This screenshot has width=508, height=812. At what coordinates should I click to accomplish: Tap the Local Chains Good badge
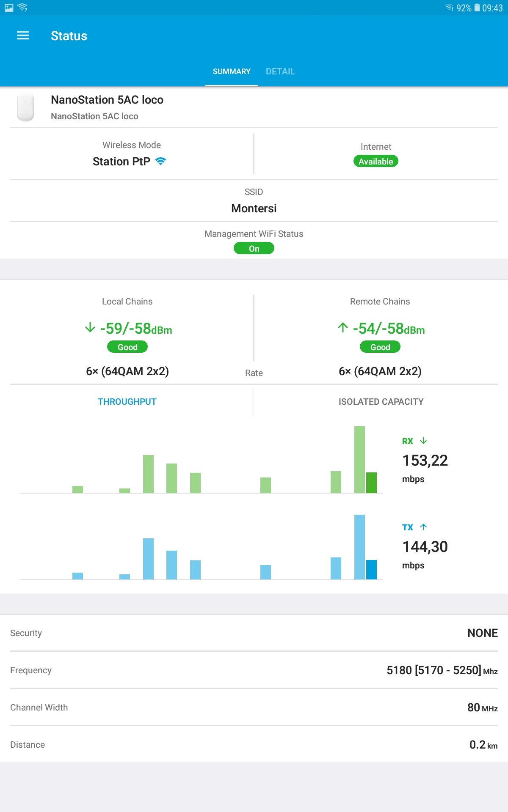(x=127, y=347)
